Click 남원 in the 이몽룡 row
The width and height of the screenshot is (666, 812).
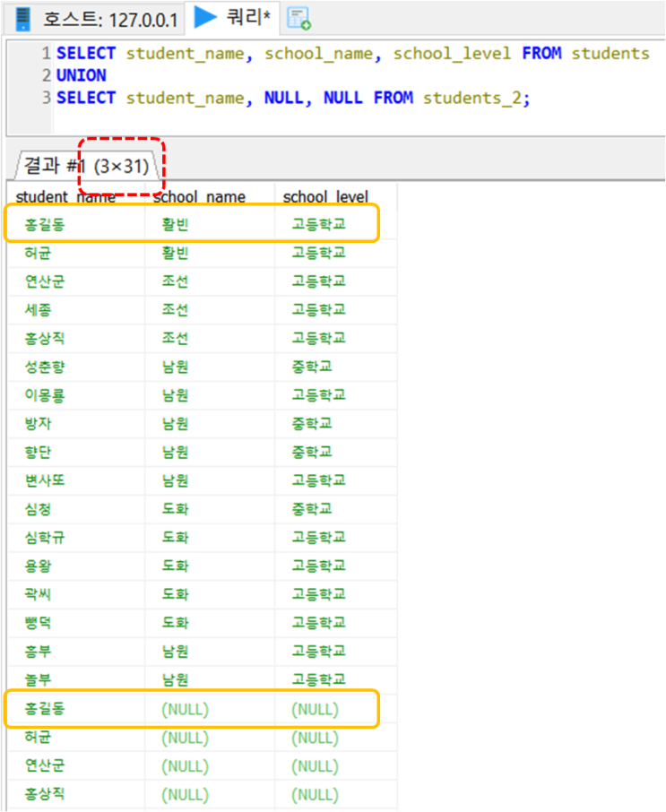pos(175,395)
